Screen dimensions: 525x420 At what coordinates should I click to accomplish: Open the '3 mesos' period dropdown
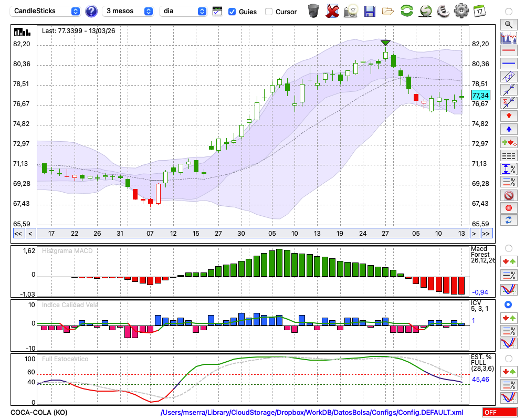tap(129, 11)
